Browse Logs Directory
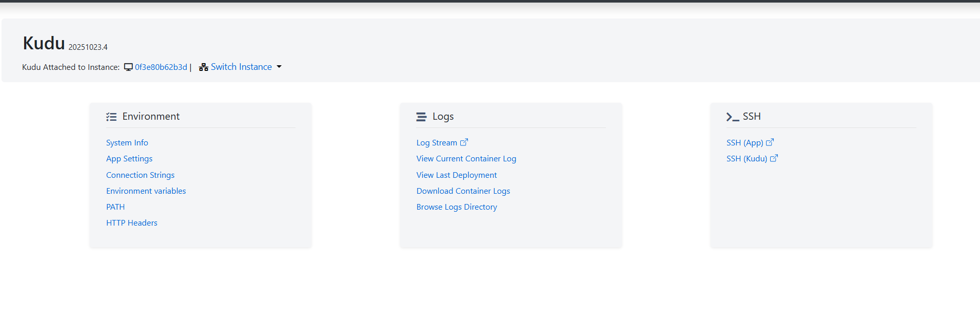Viewport: 980px width, 315px height. (457, 207)
